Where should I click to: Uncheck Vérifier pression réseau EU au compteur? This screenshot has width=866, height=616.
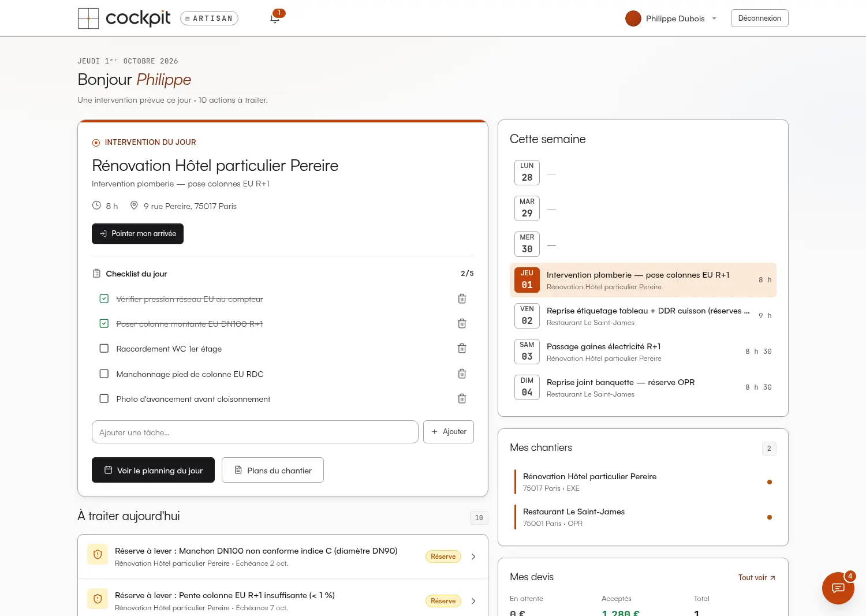click(x=104, y=298)
